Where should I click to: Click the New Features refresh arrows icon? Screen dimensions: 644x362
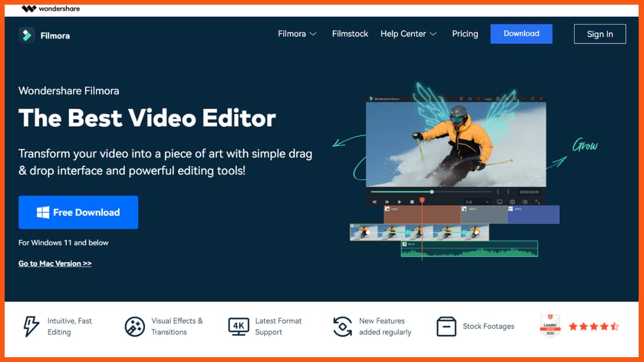343,326
